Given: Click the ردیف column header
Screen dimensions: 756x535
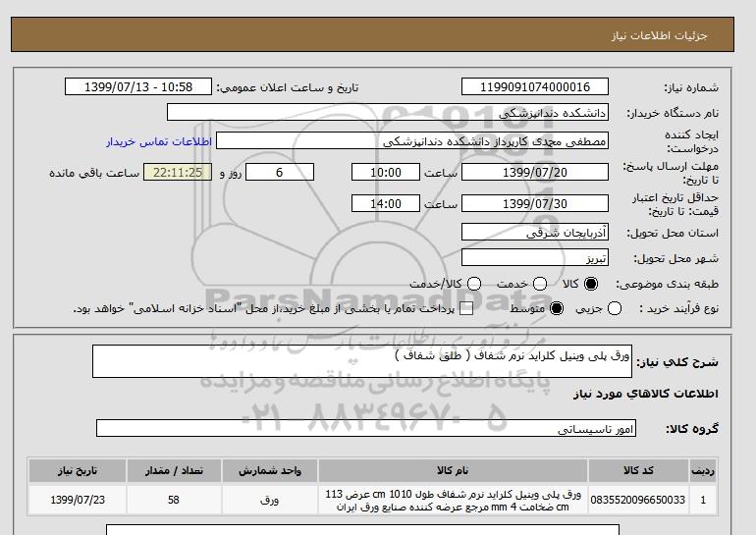Looking at the screenshot, I should (703, 471).
